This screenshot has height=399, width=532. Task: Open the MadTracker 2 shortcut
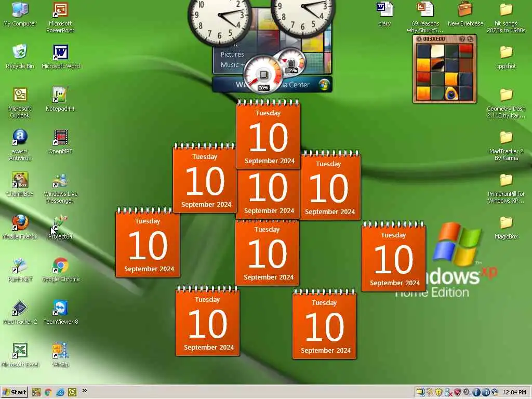click(x=20, y=312)
